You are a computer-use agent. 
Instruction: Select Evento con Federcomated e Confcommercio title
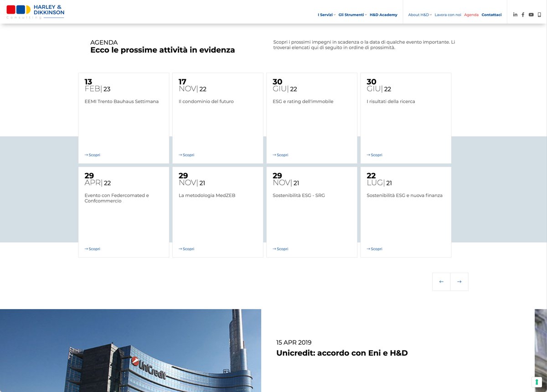[117, 198]
